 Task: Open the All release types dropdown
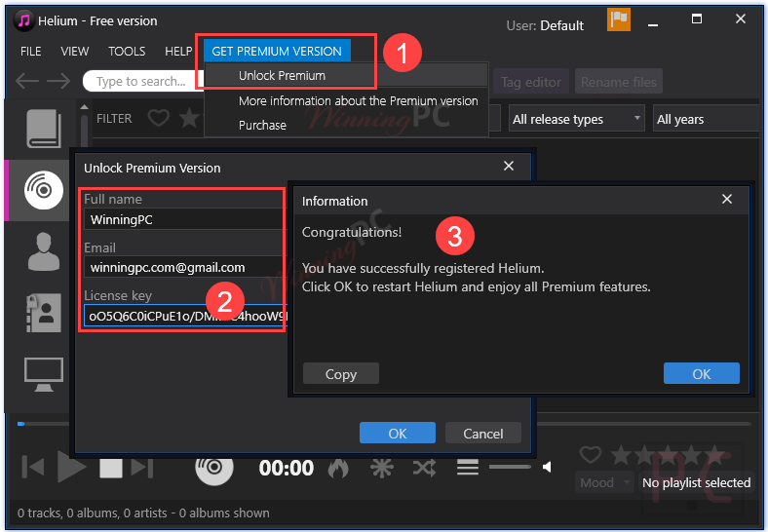click(x=576, y=119)
